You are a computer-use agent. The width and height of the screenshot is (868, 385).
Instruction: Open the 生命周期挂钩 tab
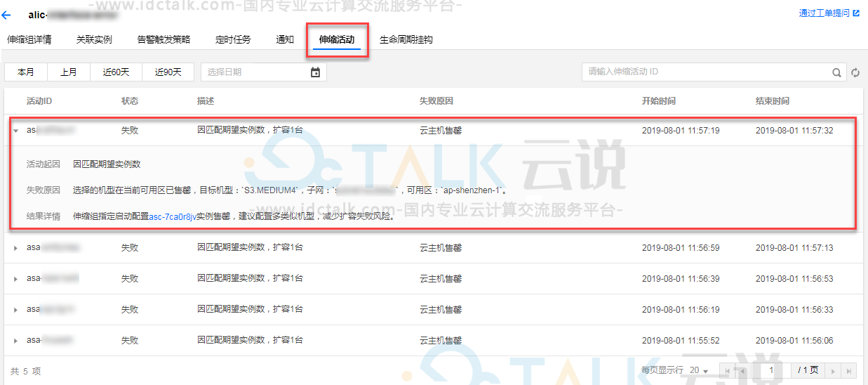coord(406,39)
